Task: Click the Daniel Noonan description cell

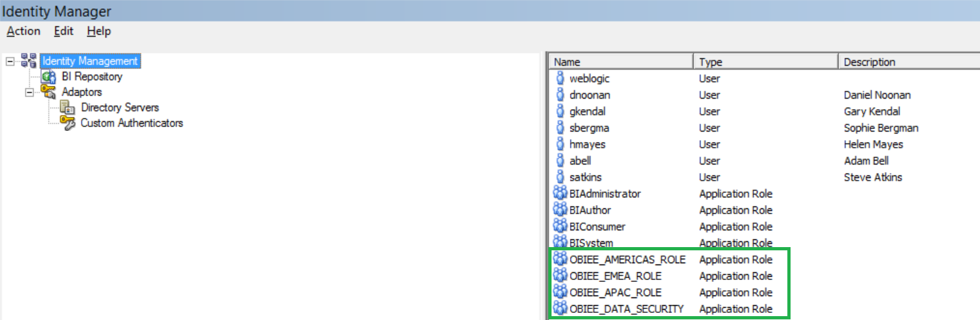Action: pyautogui.click(x=878, y=95)
